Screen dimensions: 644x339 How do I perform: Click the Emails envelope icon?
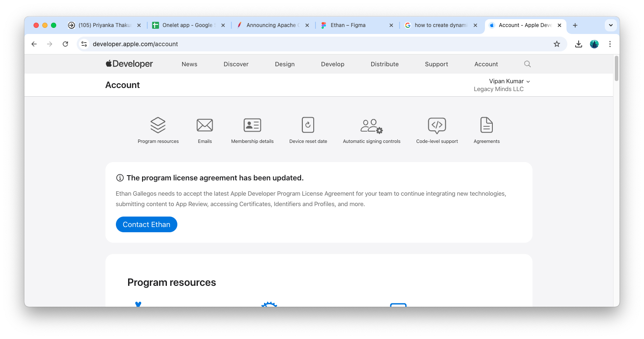[204, 125]
